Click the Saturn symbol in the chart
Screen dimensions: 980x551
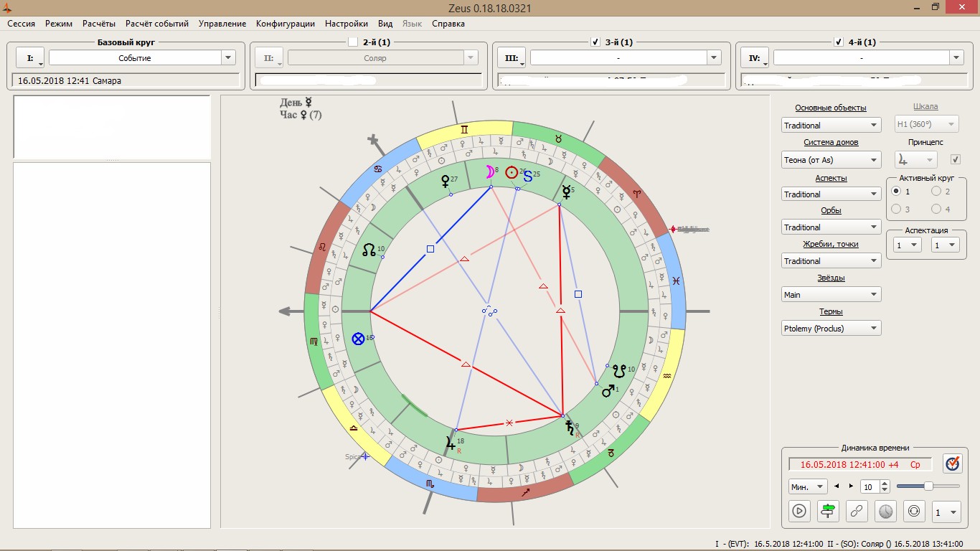tap(570, 428)
